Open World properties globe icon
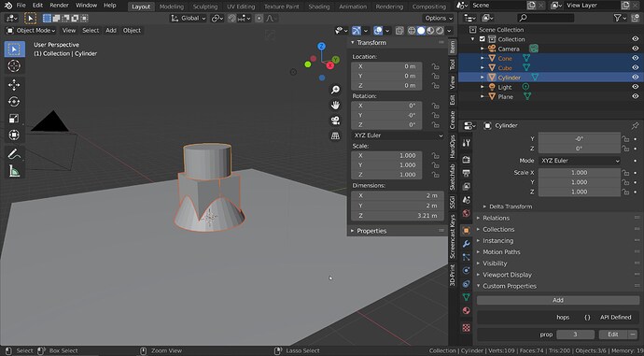 (x=466, y=213)
